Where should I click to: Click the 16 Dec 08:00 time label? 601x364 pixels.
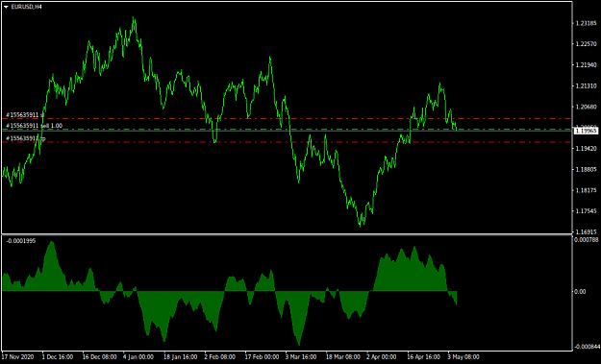(x=99, y=357)
